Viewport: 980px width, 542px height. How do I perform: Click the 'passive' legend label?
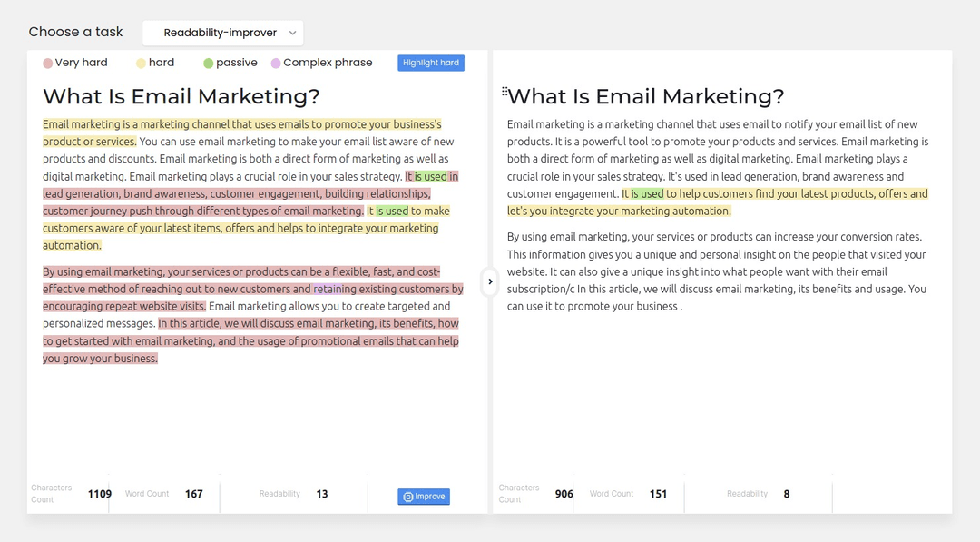(236, 63)
